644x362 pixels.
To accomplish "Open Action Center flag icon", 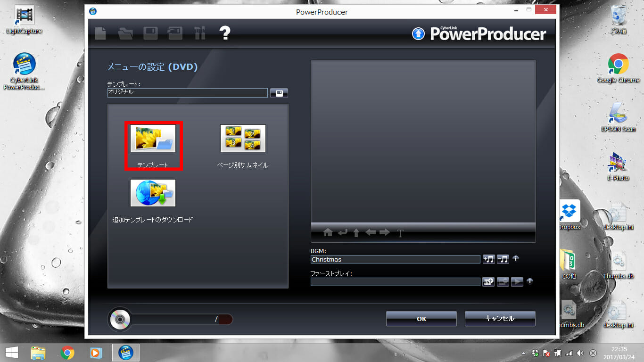I will (x=546, y=353).
